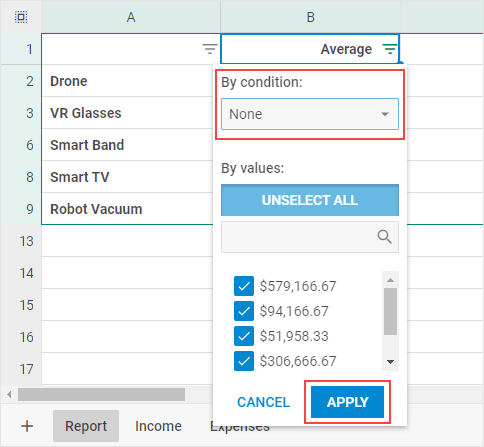
Task: Click the CANCEL button
Action: (263, 402)
